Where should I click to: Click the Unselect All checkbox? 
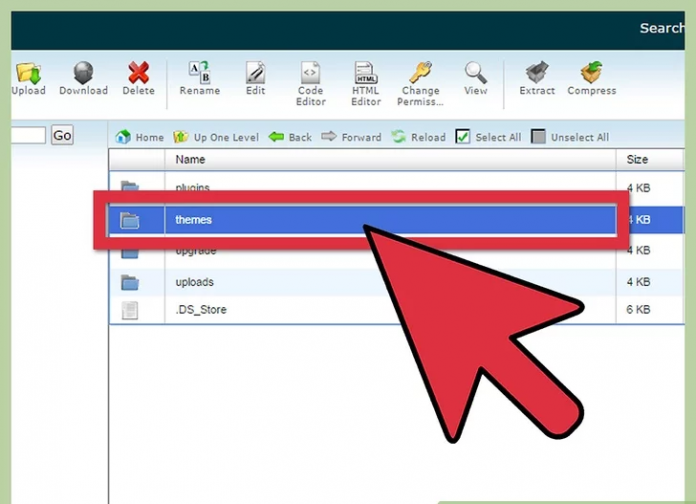539,137
